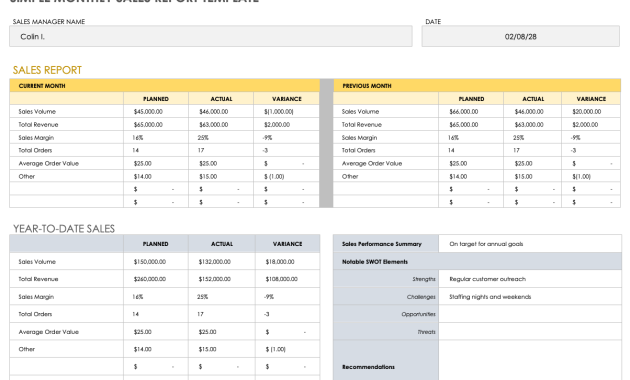This screenshot has width=630, height=380.
Task: Click Previous Month PLANNED column header
Action: [x=471, y=99]
